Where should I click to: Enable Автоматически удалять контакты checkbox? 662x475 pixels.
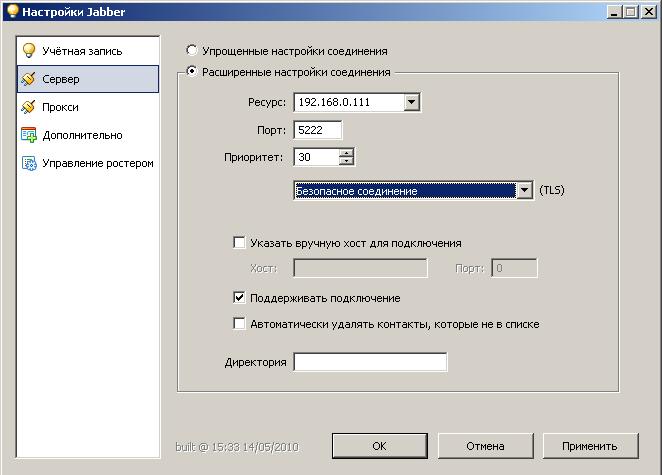click(x=239, y=323)
